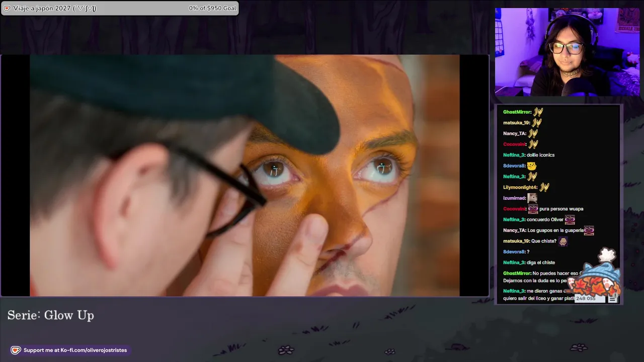The image size is (644, 362).
Task: Click the clapping hands emote in matsuka_19's first message
Action: click(536, 123)
